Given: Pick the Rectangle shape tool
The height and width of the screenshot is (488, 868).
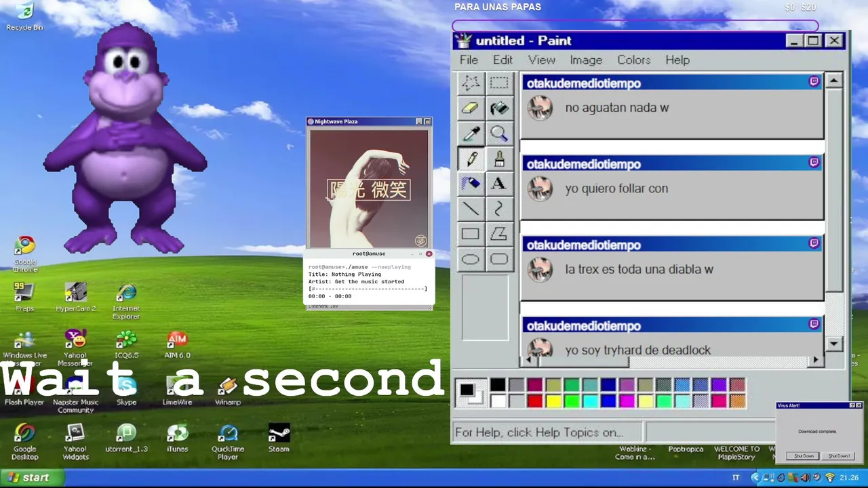Looking at the screenshot, I should point(471,234).
